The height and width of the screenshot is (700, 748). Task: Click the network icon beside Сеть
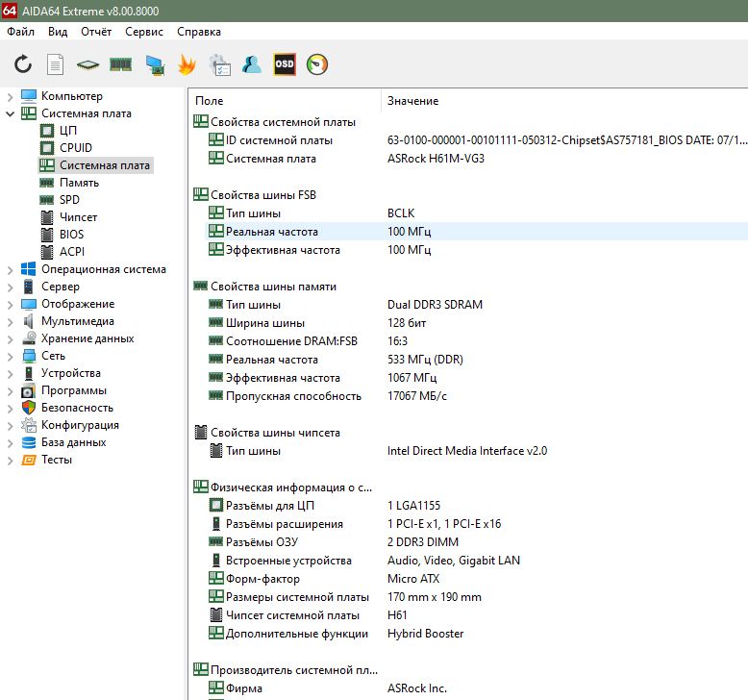pyautogui.click(x=29, y=356)
